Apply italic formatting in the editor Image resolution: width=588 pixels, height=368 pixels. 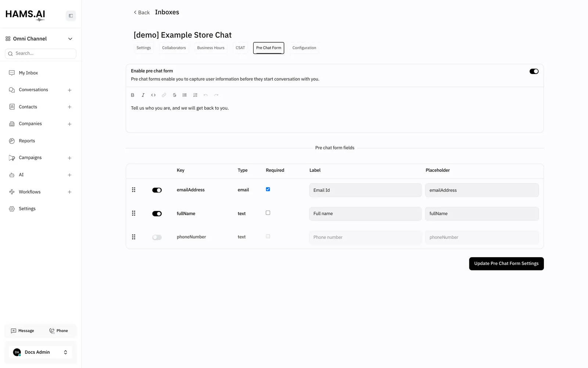[x=143, y=95]
